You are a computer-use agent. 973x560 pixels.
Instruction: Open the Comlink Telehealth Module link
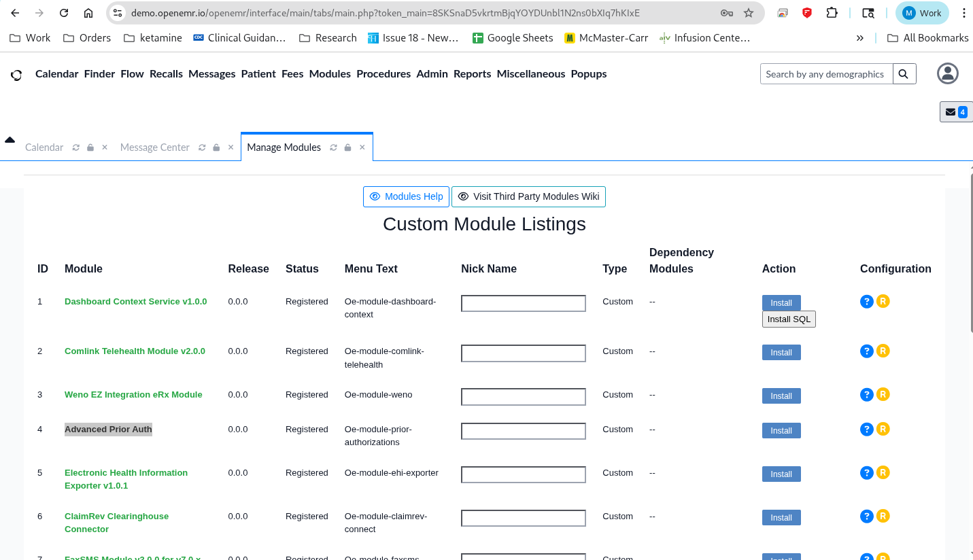click(x=135, y=351)
